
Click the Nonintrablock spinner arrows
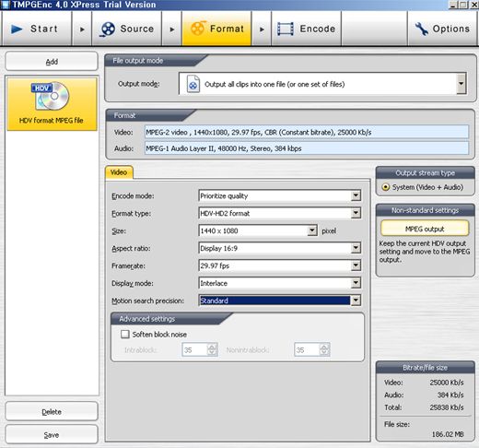click(324, 349)
